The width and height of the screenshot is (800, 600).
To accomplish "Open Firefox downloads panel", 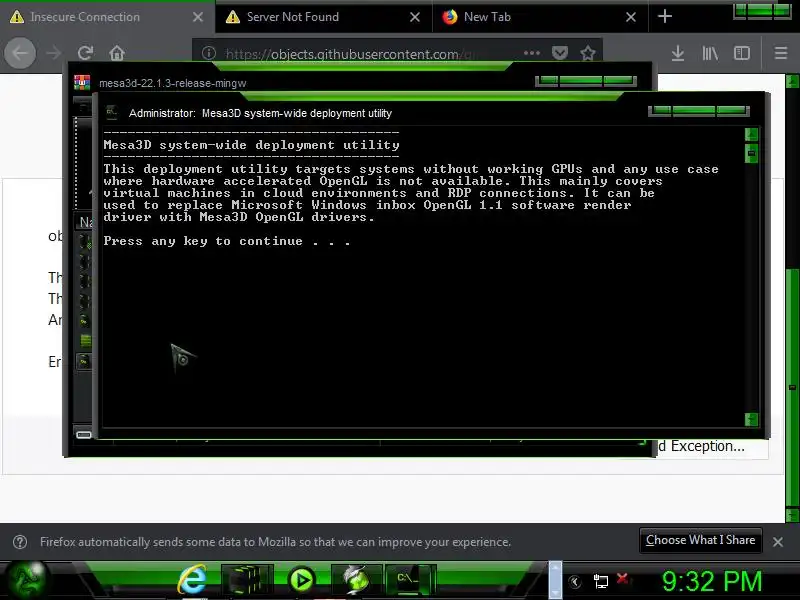I will click(678, 53).
